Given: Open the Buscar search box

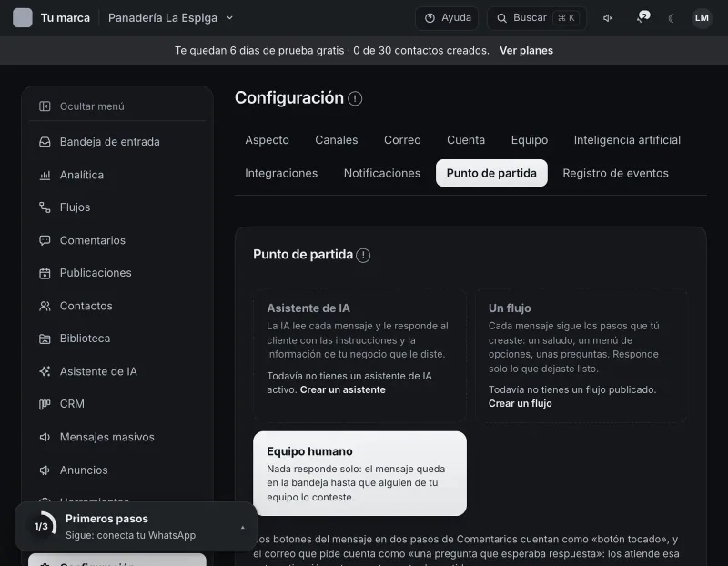Looking at the screenshot, I should point(537,18).
